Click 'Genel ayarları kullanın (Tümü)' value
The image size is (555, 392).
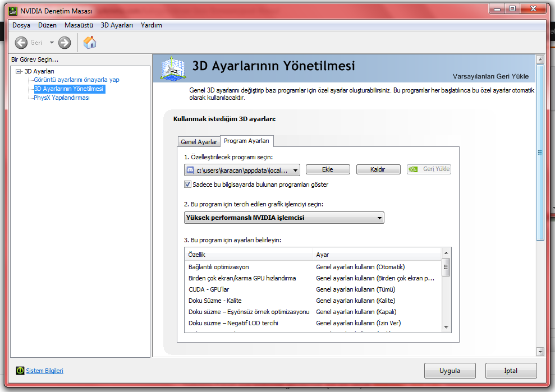tap(356, 289)
